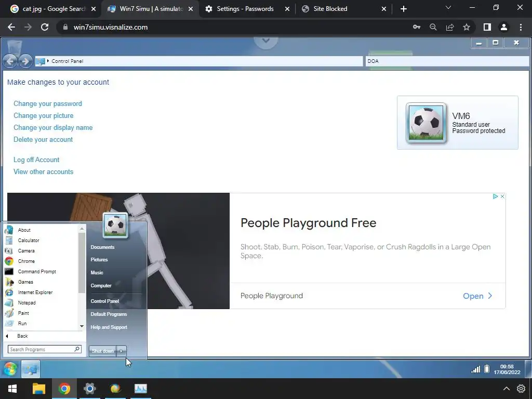Screen dimensions: 532x399
Task: Close the People Playground advertisement
Action: (x=502, y=196)
